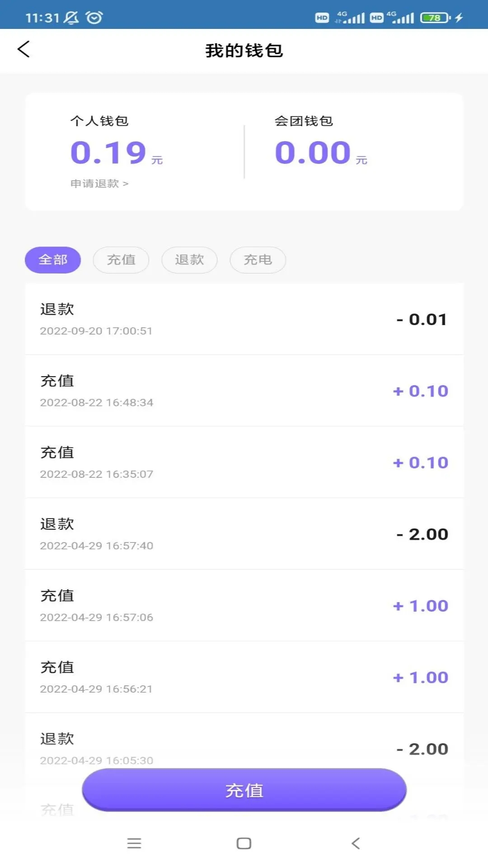
Task: Open the refund record from 2022-09-20
Action: [244, 319]
